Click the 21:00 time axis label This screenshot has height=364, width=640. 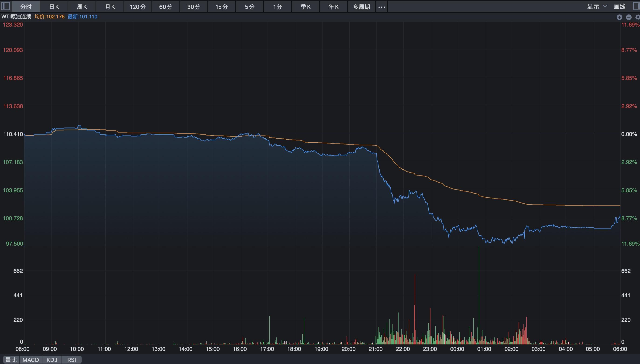(375, 349)
